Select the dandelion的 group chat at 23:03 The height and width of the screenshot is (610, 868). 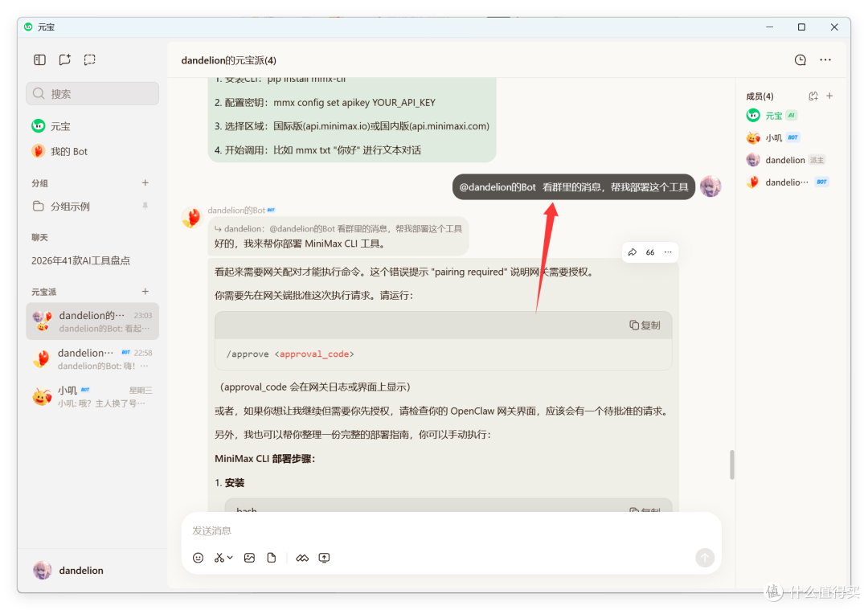coord(92,321)
